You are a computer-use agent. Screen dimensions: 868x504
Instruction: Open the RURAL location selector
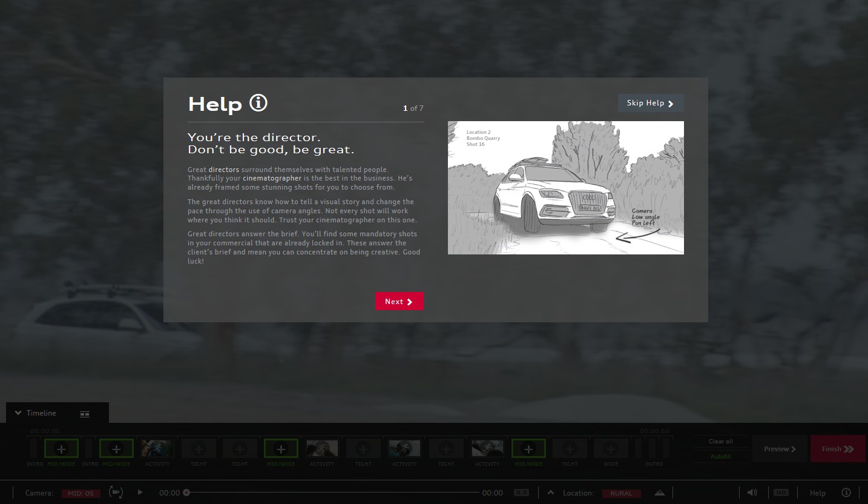coord(621,493)
